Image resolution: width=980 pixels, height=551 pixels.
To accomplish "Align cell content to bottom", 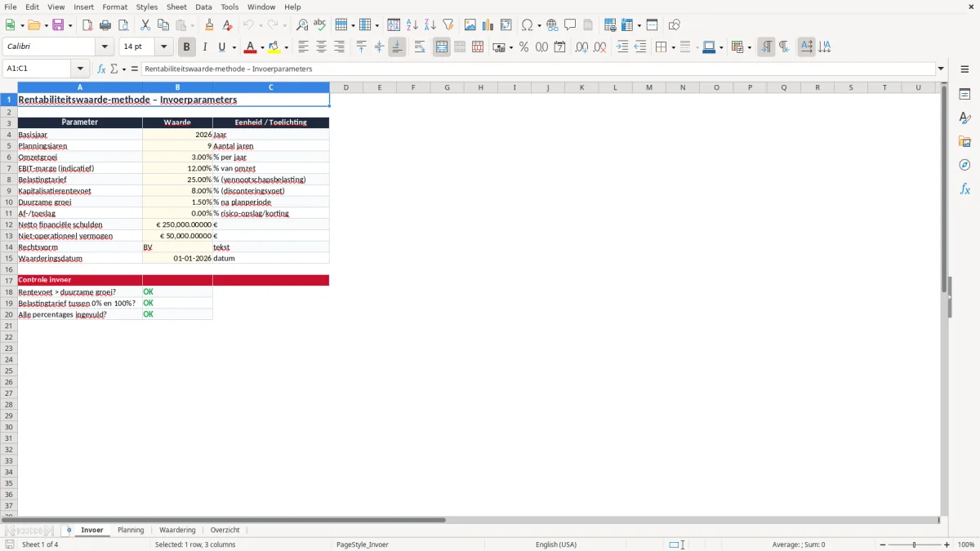I will 397,47.
